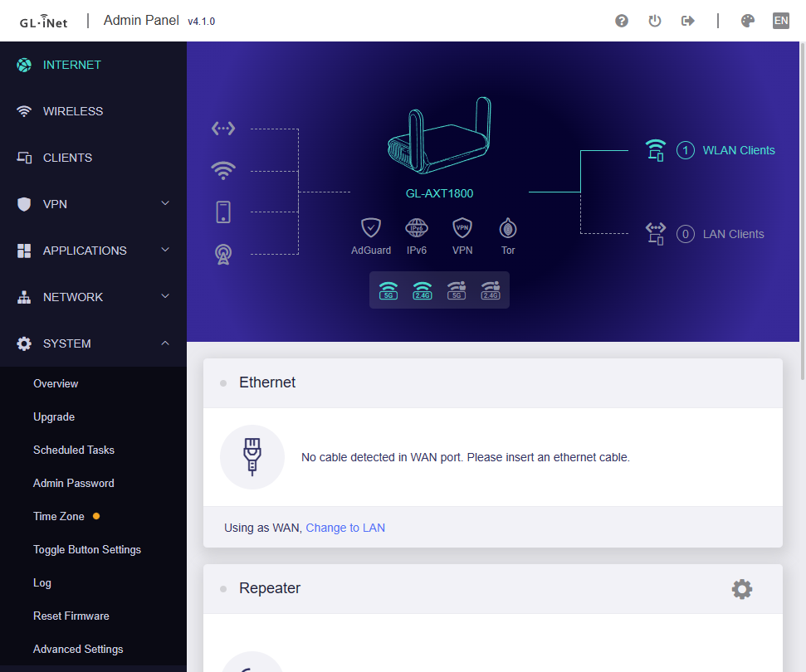
Task: Click the Ethernet plug icon in card
Action: (x=252, y=457)
